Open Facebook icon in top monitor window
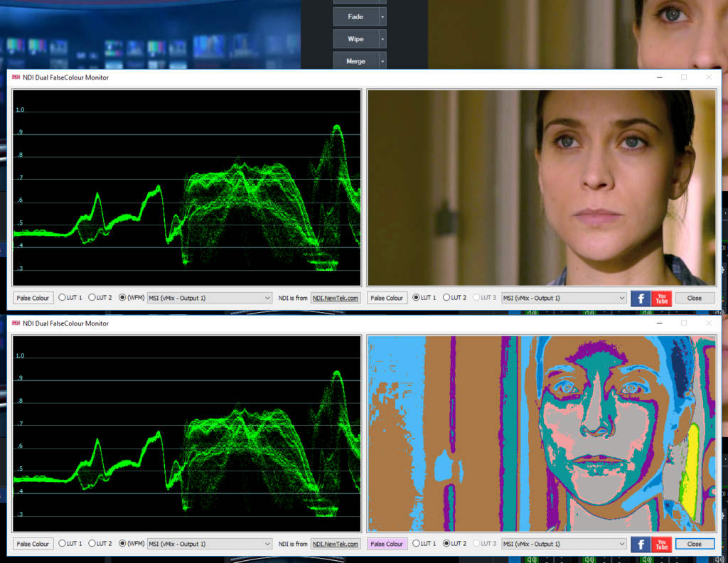 (x=641, y=299)
